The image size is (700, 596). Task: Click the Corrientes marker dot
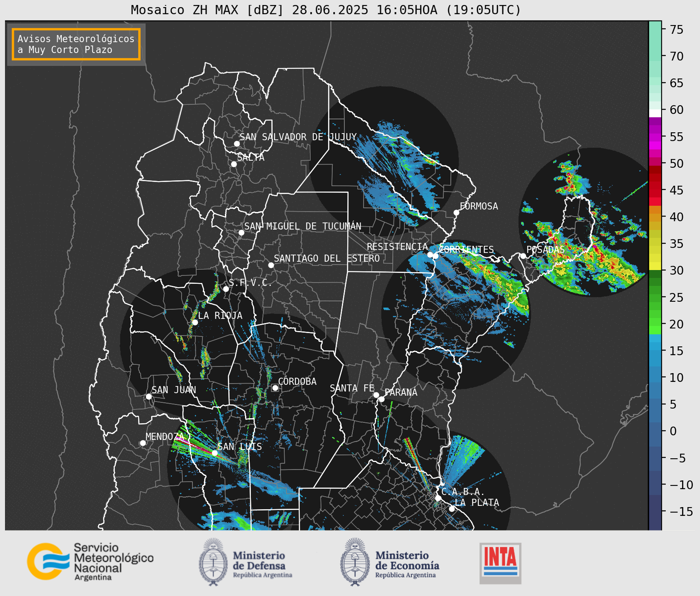[435, 256]
